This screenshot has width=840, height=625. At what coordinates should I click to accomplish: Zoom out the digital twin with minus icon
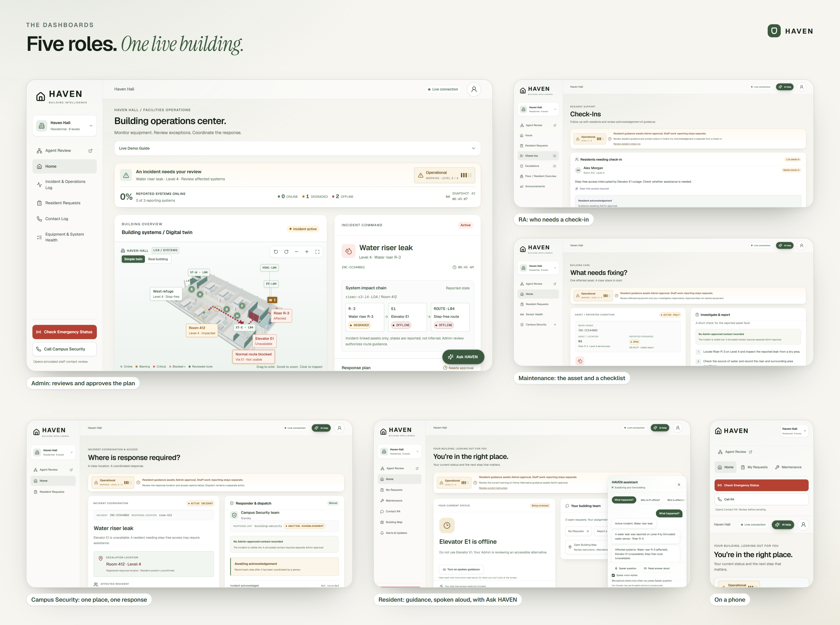[296, 252]
